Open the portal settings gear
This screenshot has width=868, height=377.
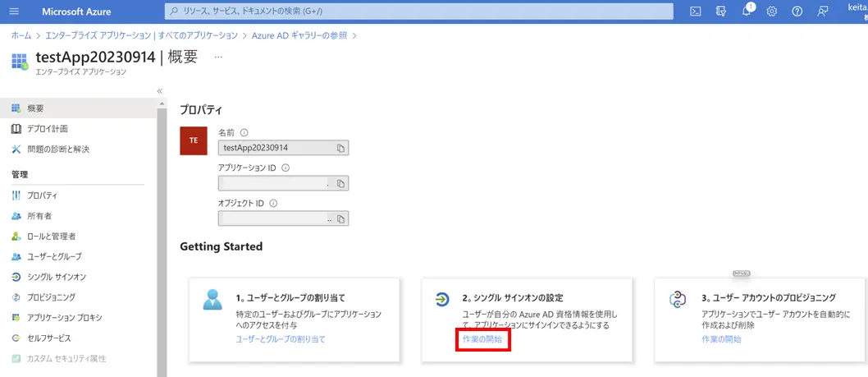pos(772,11)
